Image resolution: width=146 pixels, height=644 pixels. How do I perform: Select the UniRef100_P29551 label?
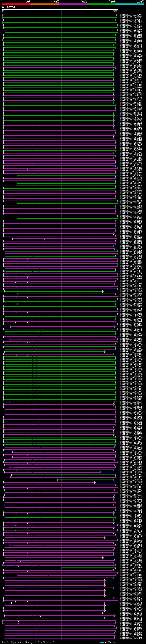(131, 67)
